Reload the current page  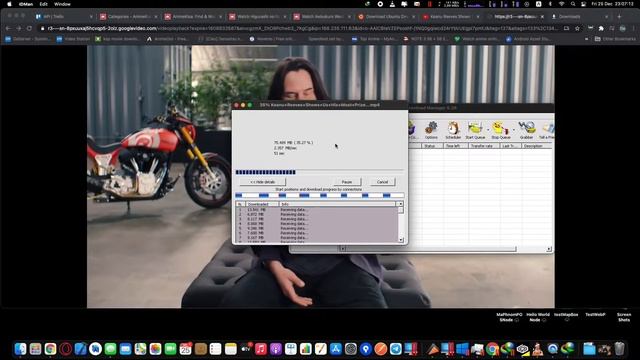point(29,29)
